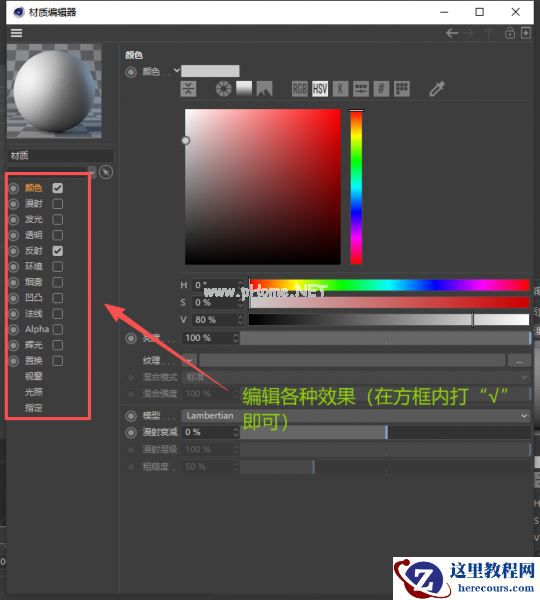Click the radio circle beside 漫射衰减 parameter
Screen dimensions: 540x600
(131, 432)
